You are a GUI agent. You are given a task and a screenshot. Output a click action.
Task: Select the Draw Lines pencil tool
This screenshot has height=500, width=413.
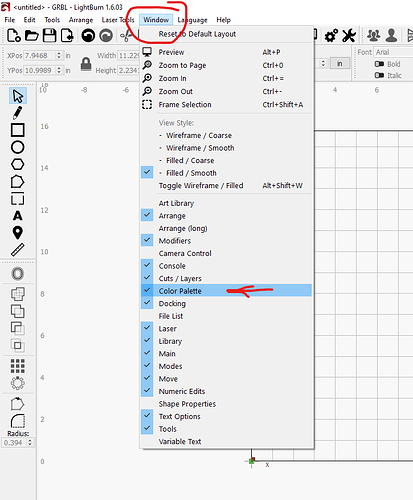[x=18, y=113]
